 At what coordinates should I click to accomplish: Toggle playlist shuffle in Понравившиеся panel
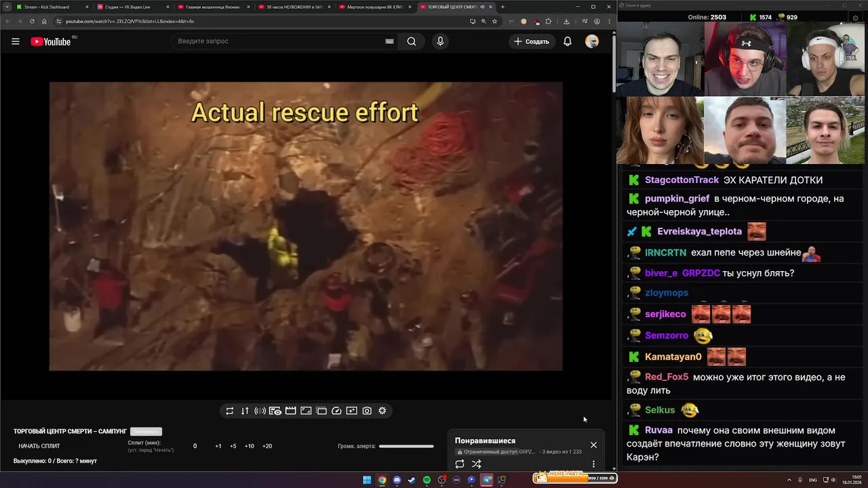click(x=477, y=464)
